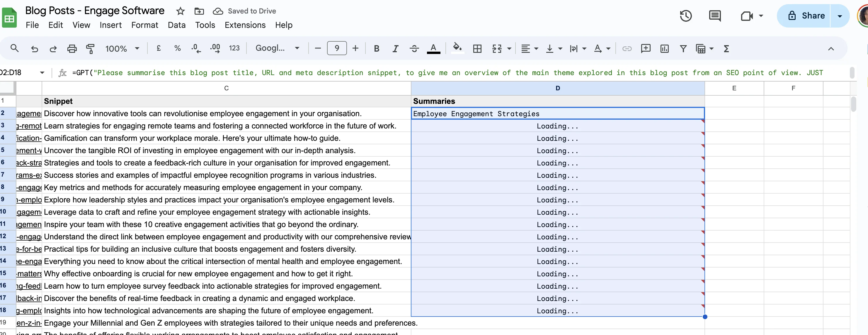Click the paint format roller icon
This screenshot has height=335, width=868.
pyautogui.click(x=90, y=49)
